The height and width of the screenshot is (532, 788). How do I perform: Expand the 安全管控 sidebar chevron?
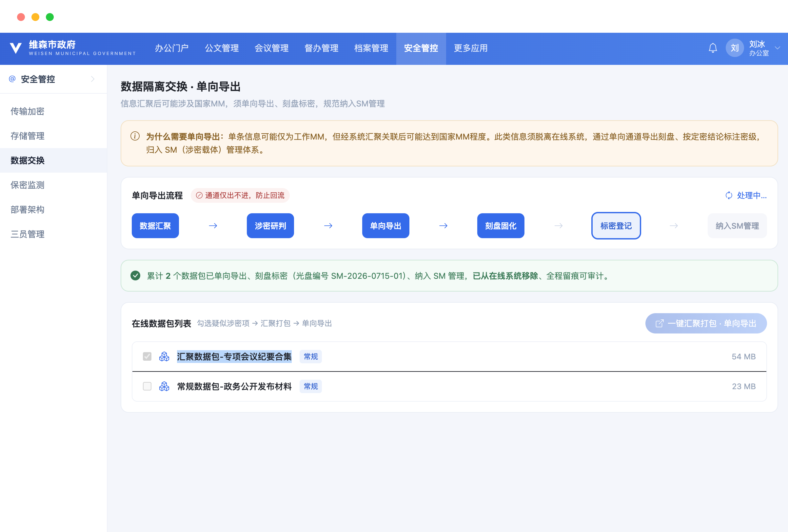92,79
